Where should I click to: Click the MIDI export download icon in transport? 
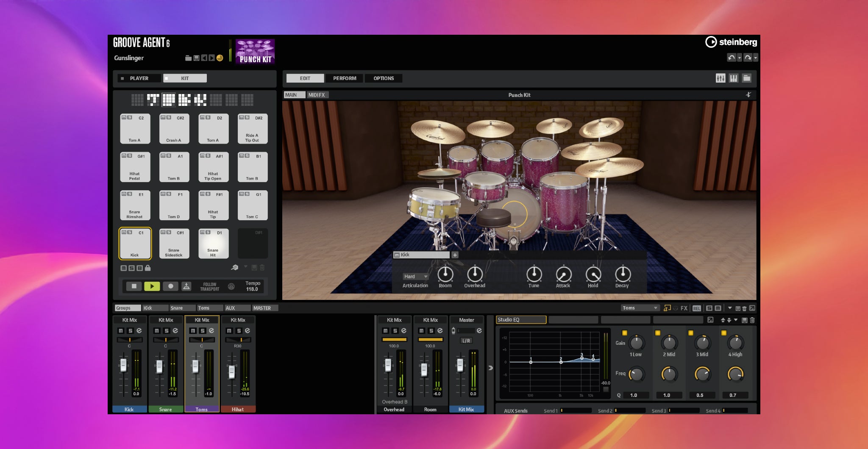pyautogui.click(x=186, y=286)
